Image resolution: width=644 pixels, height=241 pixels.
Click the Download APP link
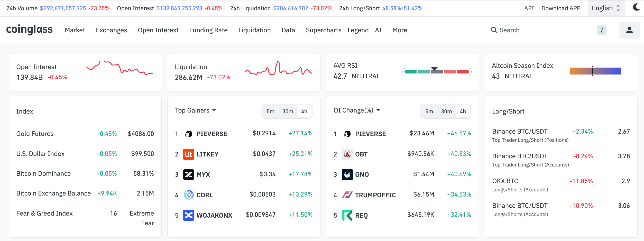tap(561, 8)
